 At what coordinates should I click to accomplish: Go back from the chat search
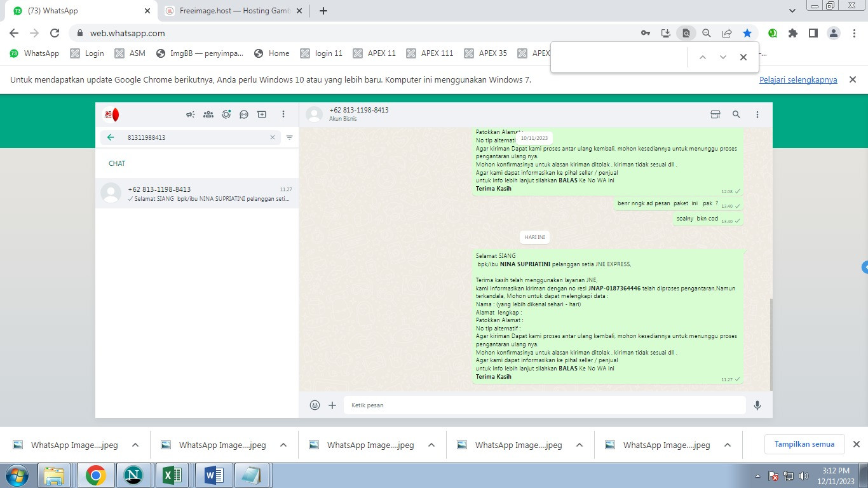point(111,137)
